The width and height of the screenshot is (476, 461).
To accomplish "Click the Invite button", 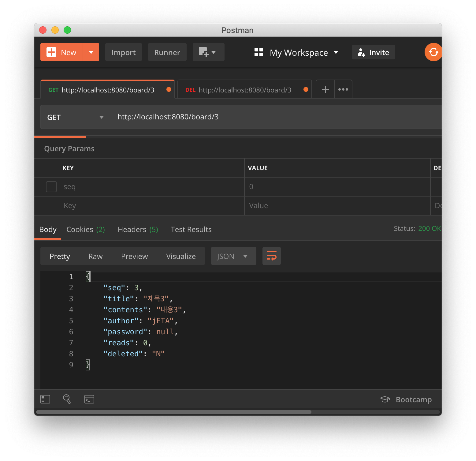I will coord(373,52).
